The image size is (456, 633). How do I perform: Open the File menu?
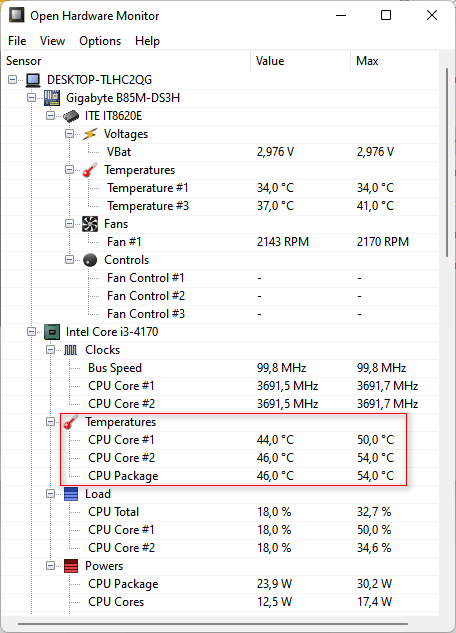tap(17, 41)
